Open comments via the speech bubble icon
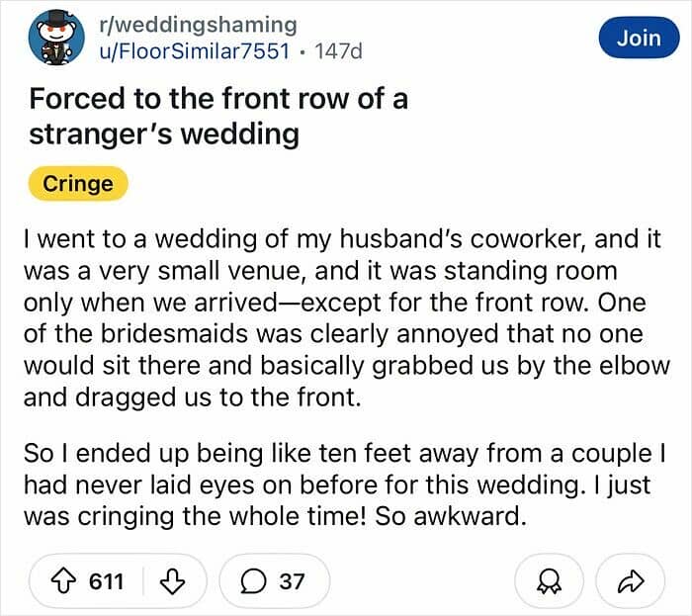Image resolution: width=692 pixels, height=616 pixels. [254, 581]
